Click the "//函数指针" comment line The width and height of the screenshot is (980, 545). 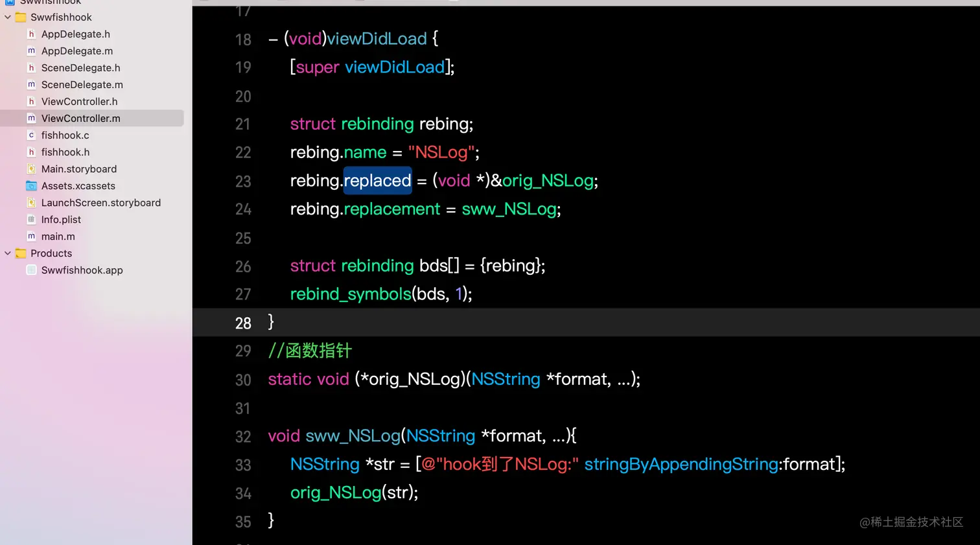pos(310,351)
